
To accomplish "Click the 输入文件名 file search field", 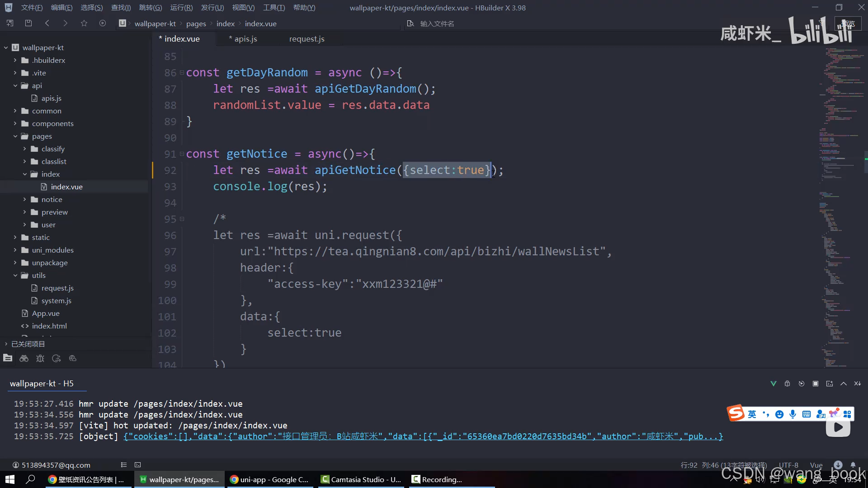I will pyautogui.click(x=437, y=23).
